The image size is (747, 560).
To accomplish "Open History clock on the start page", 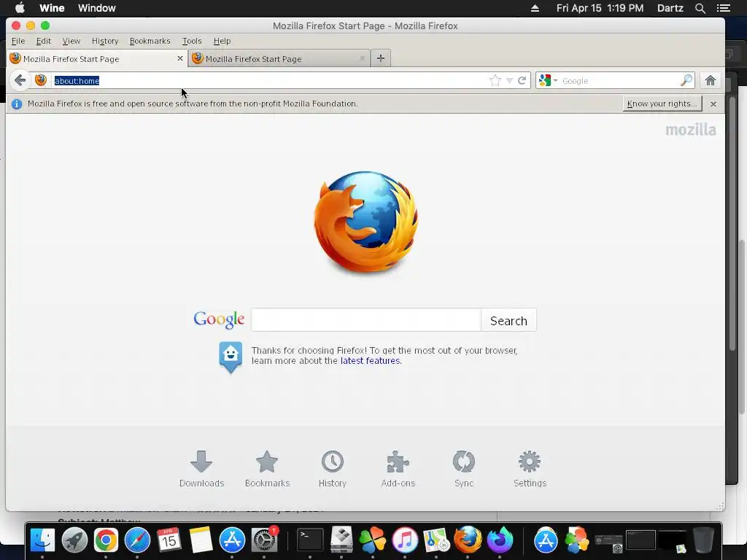I will tap(333, 469).
